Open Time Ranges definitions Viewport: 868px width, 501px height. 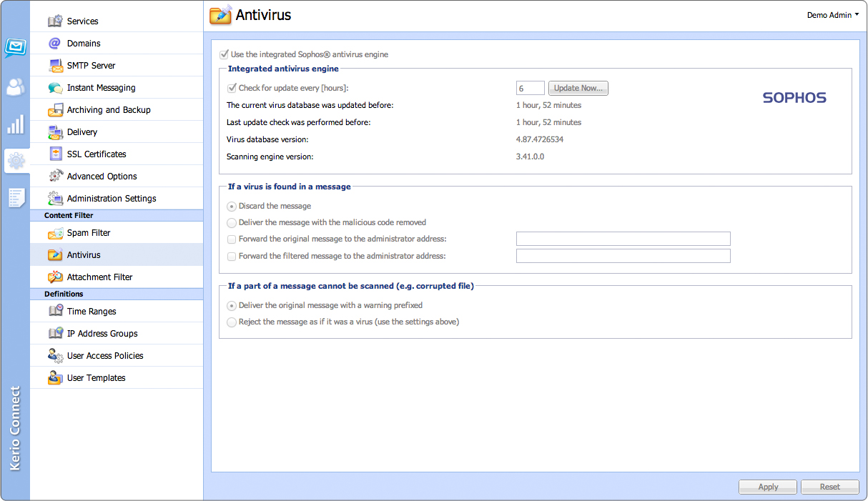117,312
